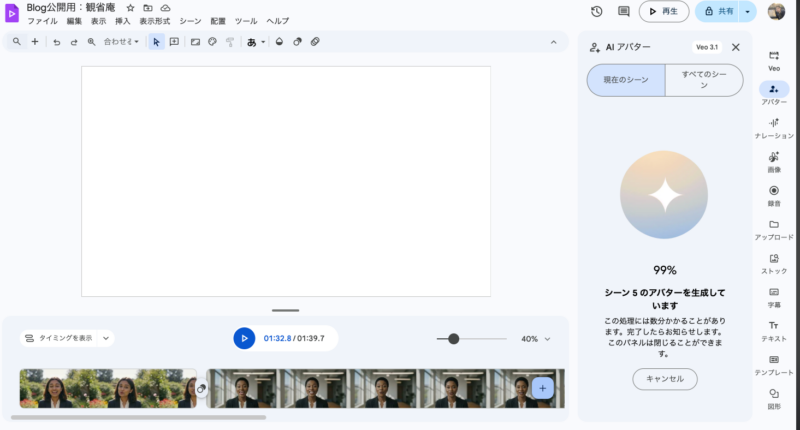Open the ナレーション narration panel
800x430 pixels.
[x=773, y=127]
